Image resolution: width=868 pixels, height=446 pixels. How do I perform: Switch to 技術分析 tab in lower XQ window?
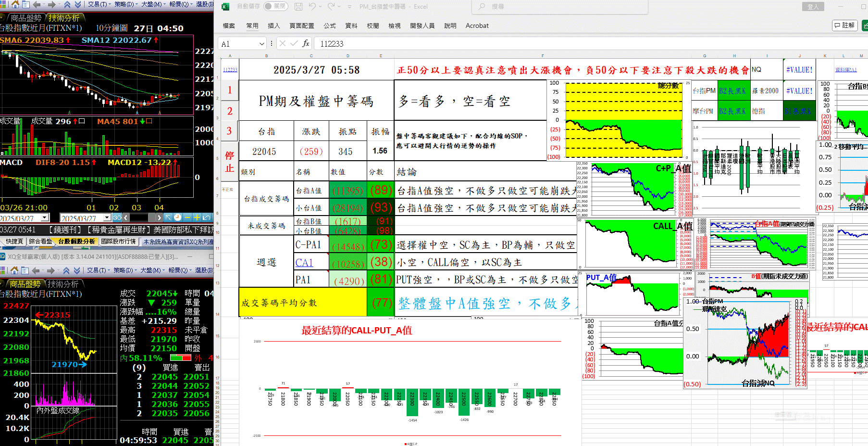63,284
